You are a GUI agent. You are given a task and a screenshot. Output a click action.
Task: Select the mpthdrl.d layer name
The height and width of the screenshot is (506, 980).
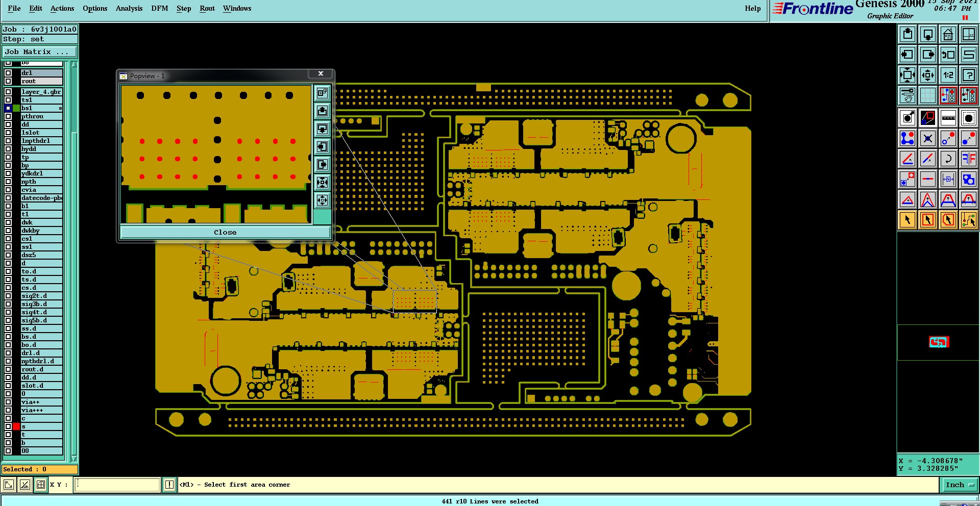tap(42, 361)
